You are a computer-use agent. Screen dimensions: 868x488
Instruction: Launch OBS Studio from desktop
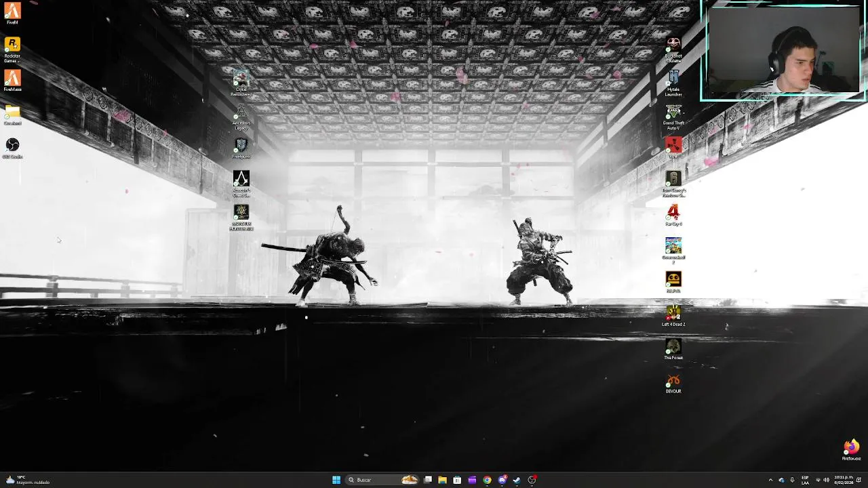pyautogui.click(x=12, y=148)
